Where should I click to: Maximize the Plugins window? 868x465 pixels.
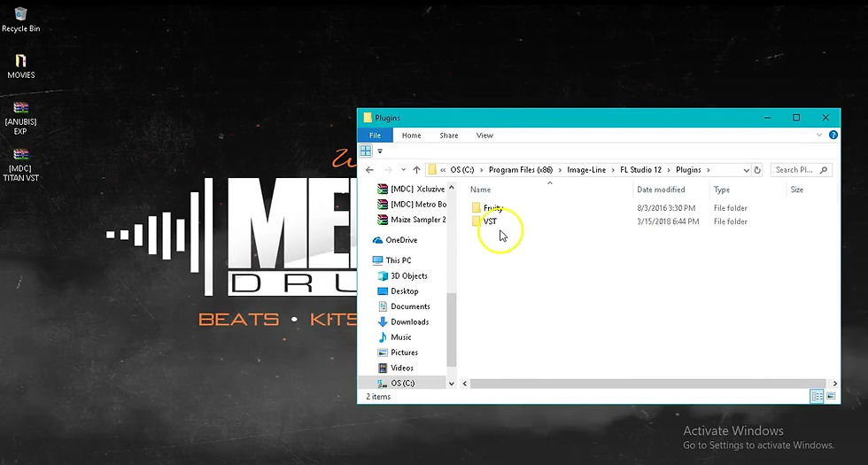coord(796,118)
